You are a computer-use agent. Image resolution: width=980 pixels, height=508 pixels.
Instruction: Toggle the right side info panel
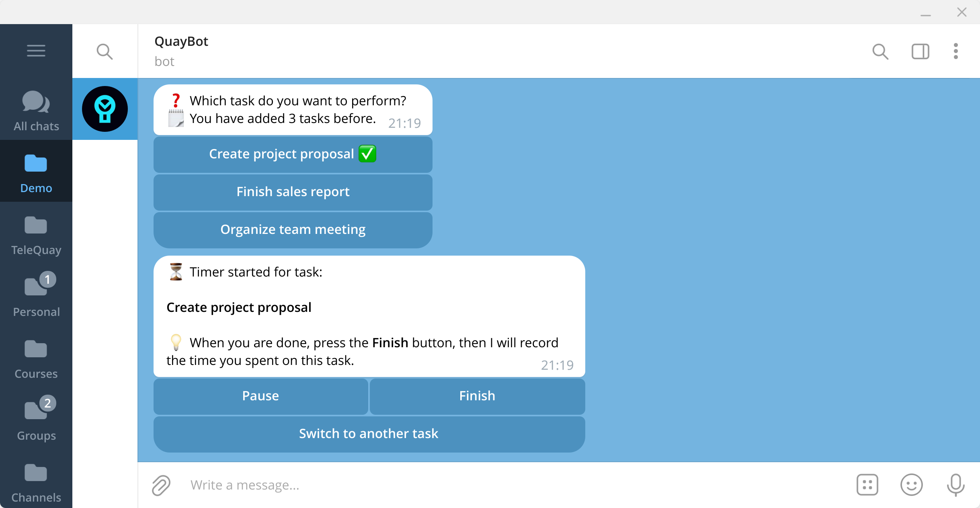coord(920,51)
